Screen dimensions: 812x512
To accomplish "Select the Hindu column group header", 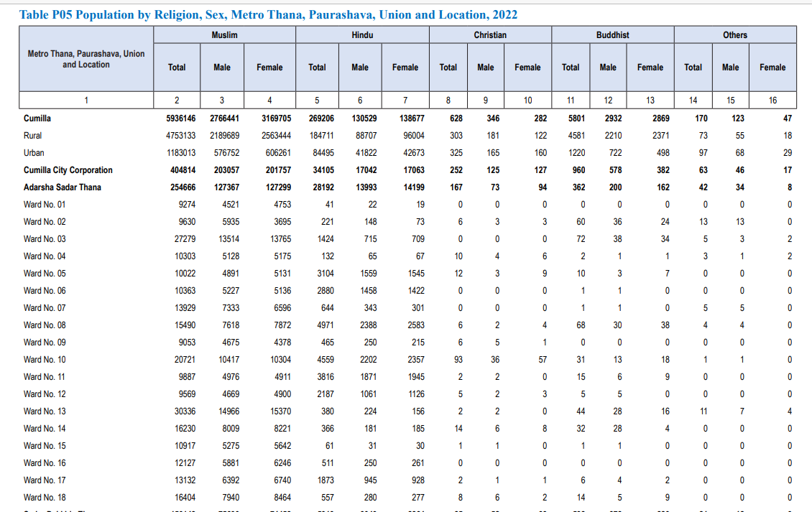I will 362,35.
